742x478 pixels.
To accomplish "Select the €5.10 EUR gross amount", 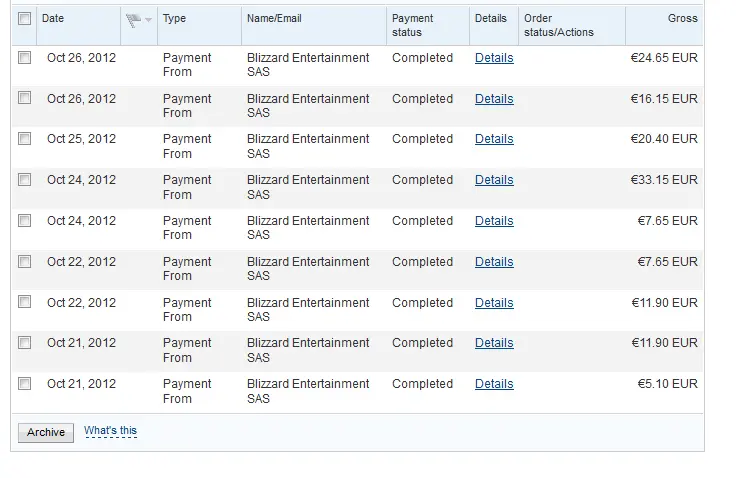I will pos(667,384).
